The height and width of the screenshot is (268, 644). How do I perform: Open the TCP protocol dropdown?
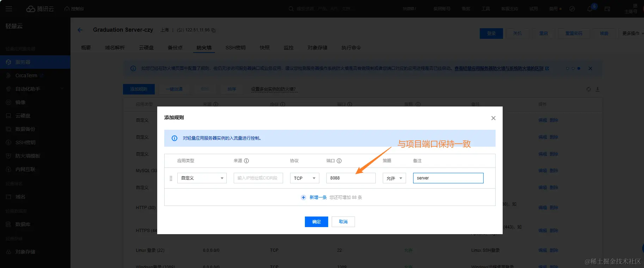[305, 178]
